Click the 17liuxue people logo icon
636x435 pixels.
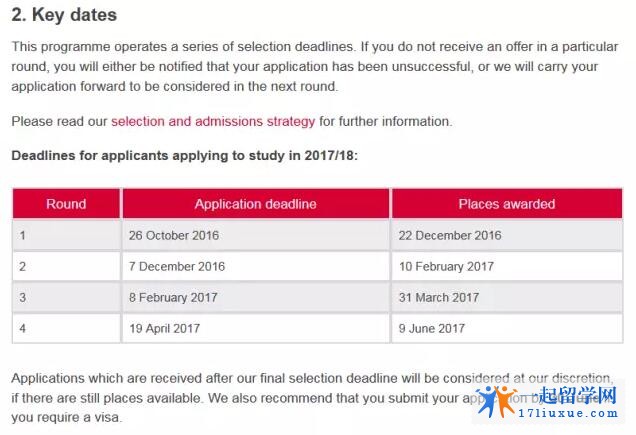496,401
